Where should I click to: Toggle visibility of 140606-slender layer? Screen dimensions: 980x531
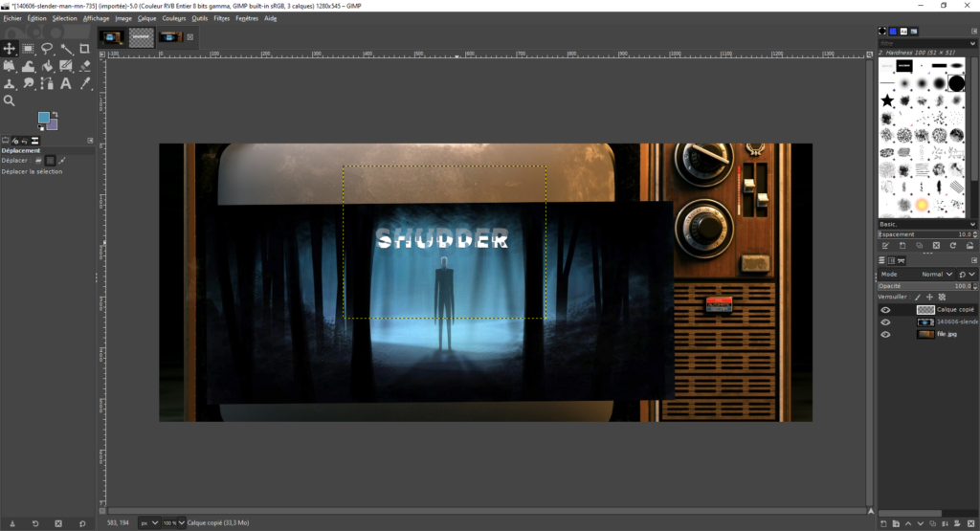[885, 322]
